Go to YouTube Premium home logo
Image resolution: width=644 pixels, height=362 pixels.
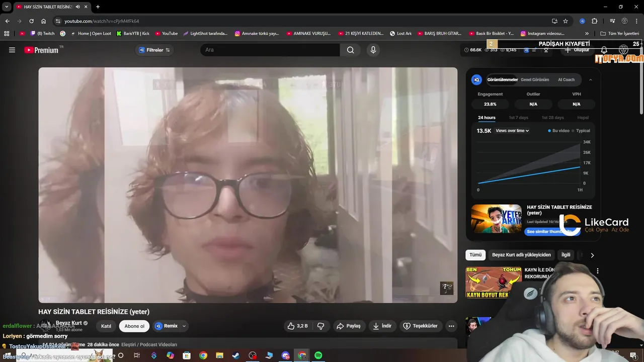pyautogui.click(x=42, y=50)
